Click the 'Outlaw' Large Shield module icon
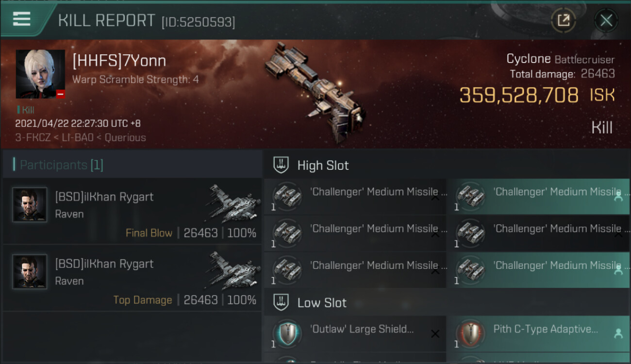 tap(287, 333)
